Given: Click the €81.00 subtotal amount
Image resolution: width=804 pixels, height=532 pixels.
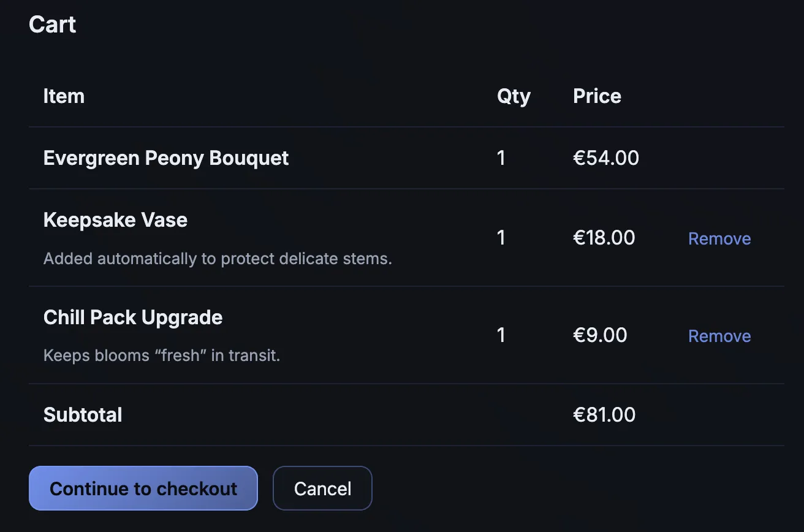Looking at the screenshot, I should point(605,414).
